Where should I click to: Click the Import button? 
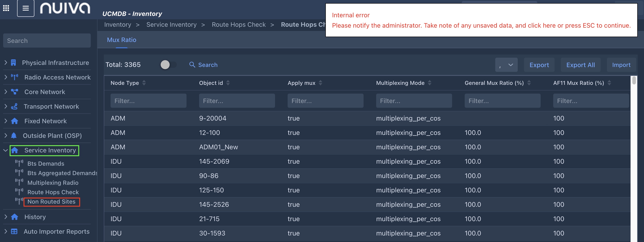(x=621, y=65)
